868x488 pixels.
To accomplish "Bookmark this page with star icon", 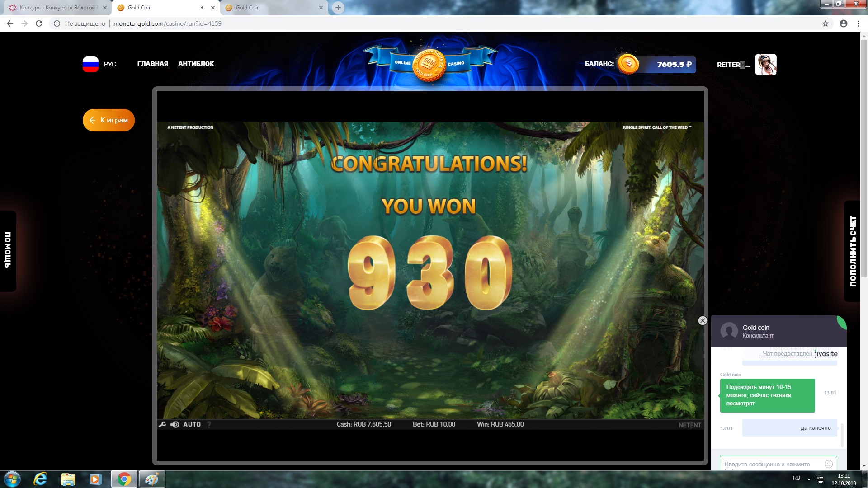I will click(x=825, y=23).
